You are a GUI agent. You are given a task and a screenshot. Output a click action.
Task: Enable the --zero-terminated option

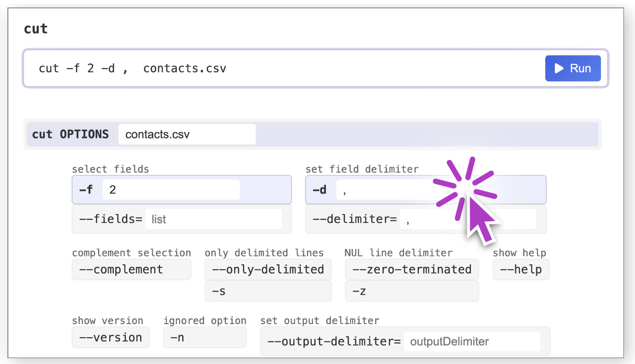[x=412, y=270]
